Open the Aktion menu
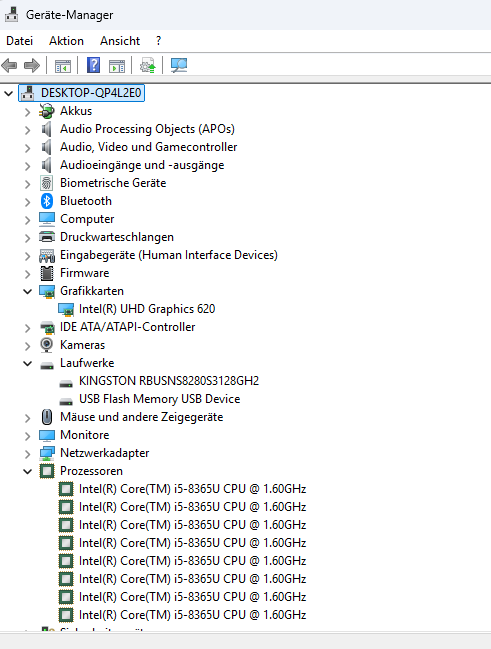Screen dimensions: 491x649 click(x=66, y=41)
